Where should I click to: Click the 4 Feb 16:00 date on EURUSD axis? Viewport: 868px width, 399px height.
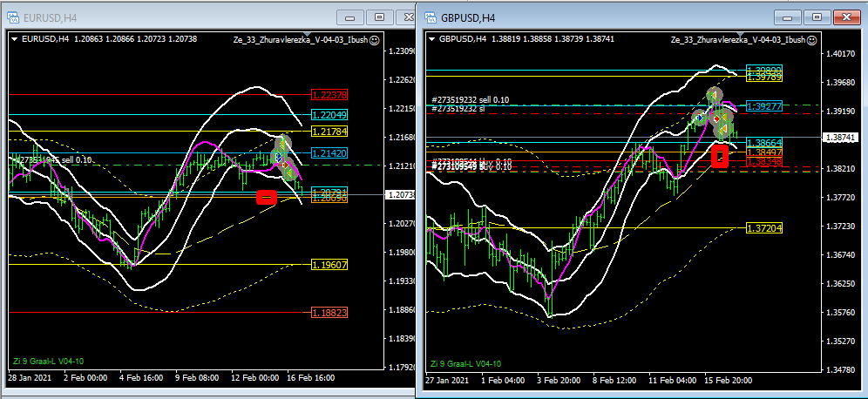(141, 377)
